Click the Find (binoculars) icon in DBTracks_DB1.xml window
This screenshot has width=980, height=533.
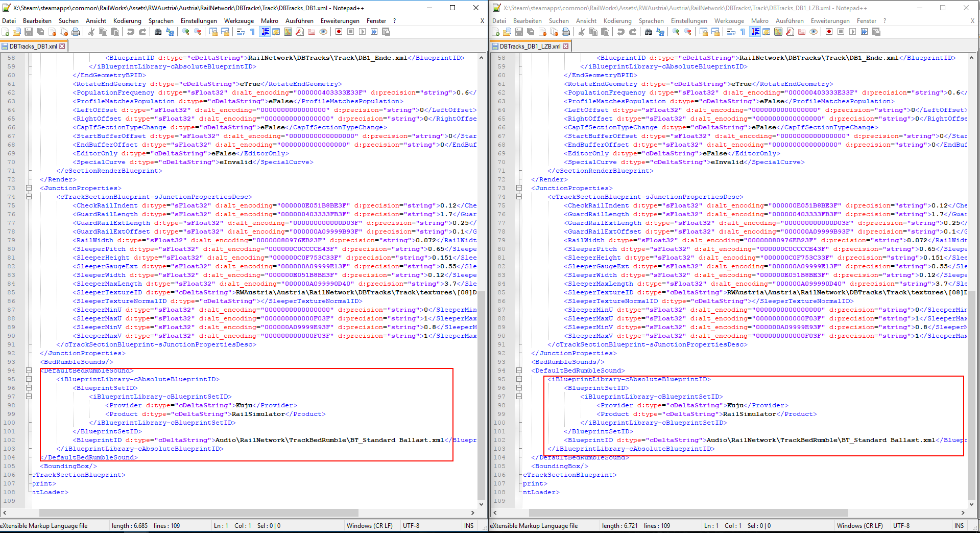[x=158, y=32]
